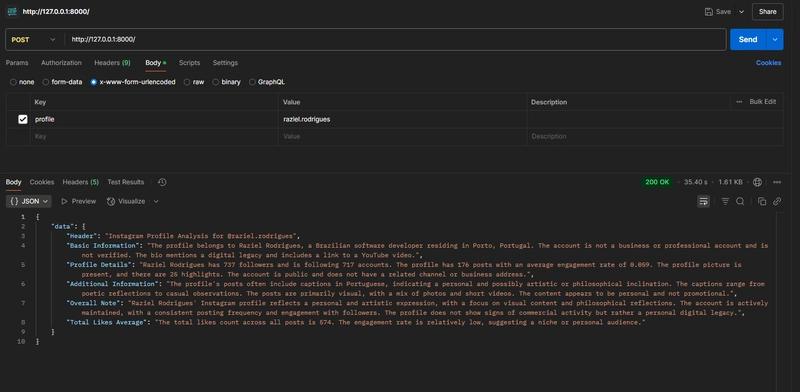
Task: Click the empty Value placeholder field
Action: tap(403, 137)
